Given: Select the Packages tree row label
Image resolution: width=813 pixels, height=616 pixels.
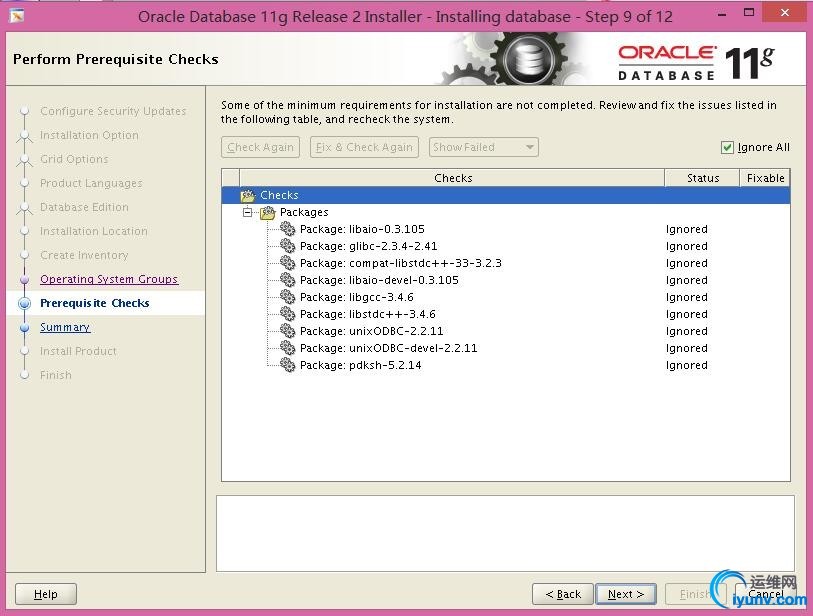Looking at the screenshot, I should (x=304, y=212).
